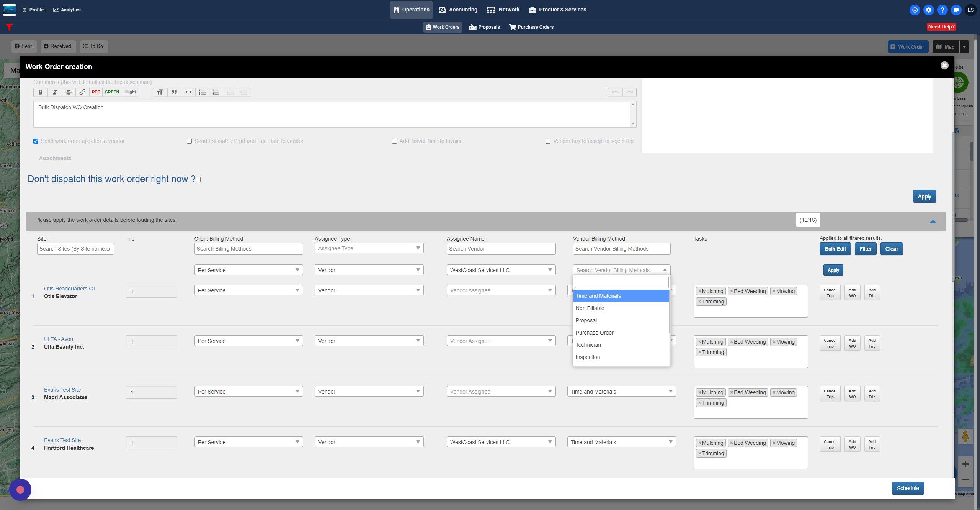Collapse the sites section with arrow
This screenshot has height=510, width=980.
point(933,221)
